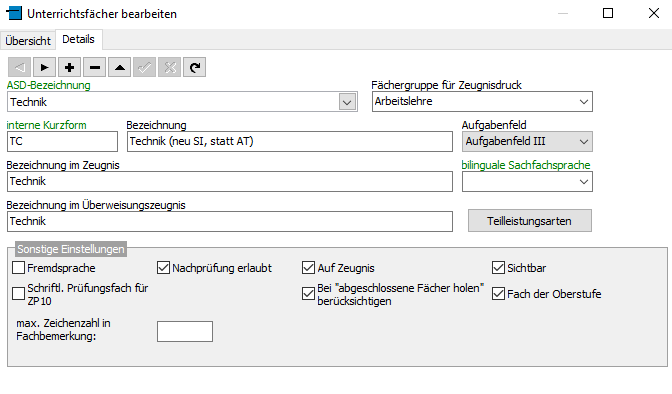Click the Sonstige Einstellungen group label
This screenshot has height=394, width=672.
(71, 249)
